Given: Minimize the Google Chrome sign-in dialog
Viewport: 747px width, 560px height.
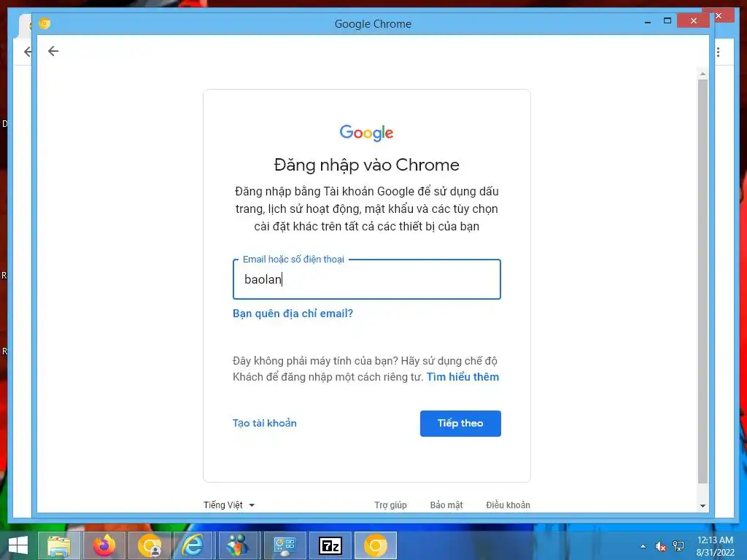Looking at the screenshot, I should (648, 22).
